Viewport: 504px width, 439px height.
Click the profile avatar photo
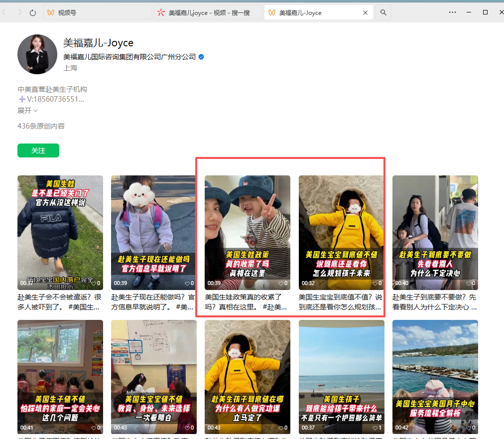(37, 54)
